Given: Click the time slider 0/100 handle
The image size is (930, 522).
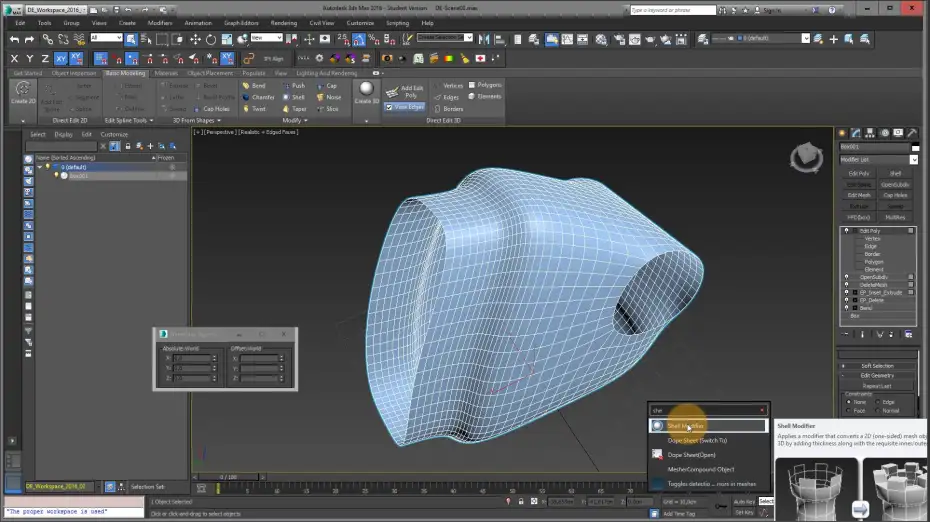Looking at the screenshot, I should pos(228,477).
